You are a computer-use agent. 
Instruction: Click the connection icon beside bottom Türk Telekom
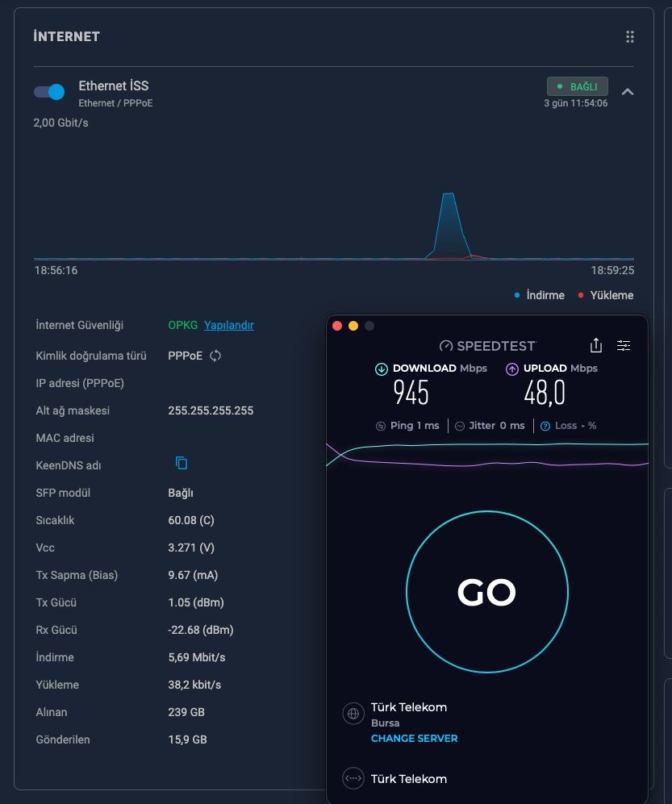click(x=353, y=778)
